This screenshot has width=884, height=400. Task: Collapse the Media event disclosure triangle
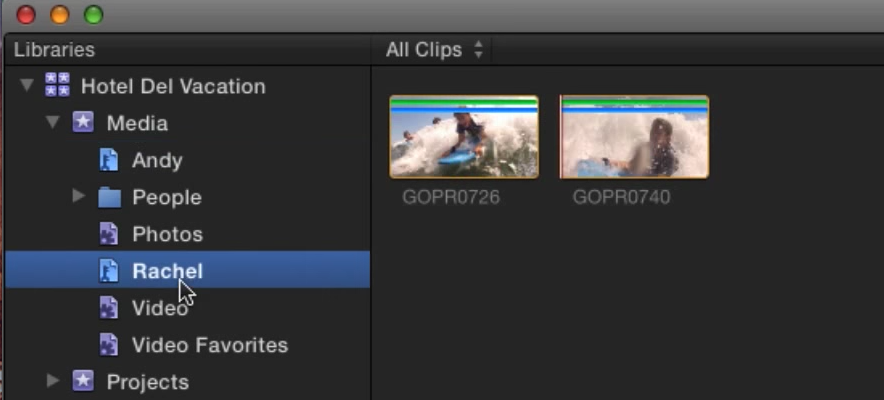coord(52,123)
